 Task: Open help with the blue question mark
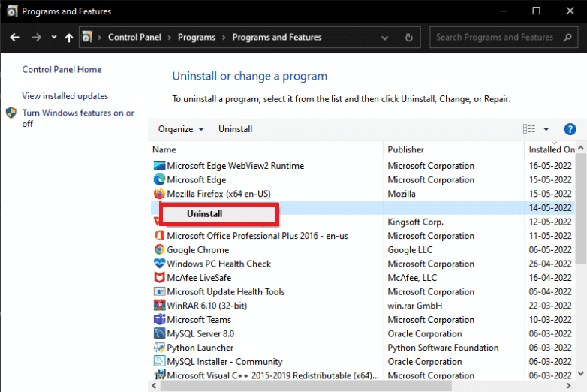pos(570,129)
